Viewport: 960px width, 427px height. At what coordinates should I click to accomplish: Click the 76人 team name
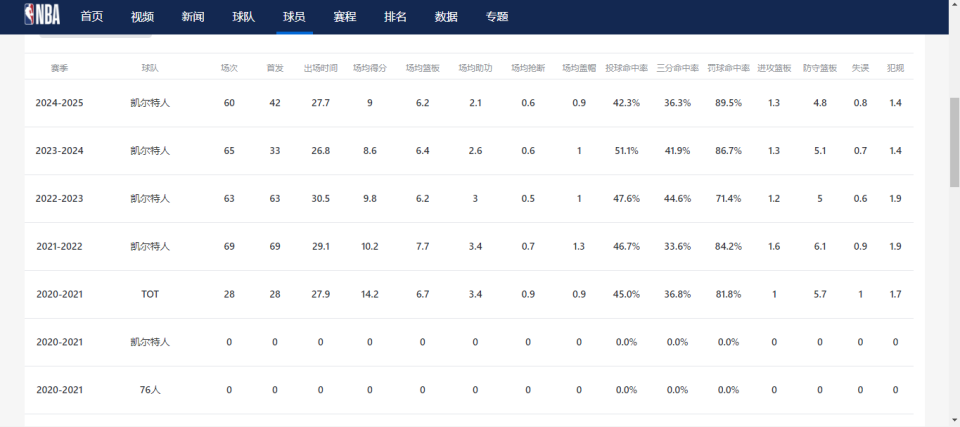[x=150, y=390]
